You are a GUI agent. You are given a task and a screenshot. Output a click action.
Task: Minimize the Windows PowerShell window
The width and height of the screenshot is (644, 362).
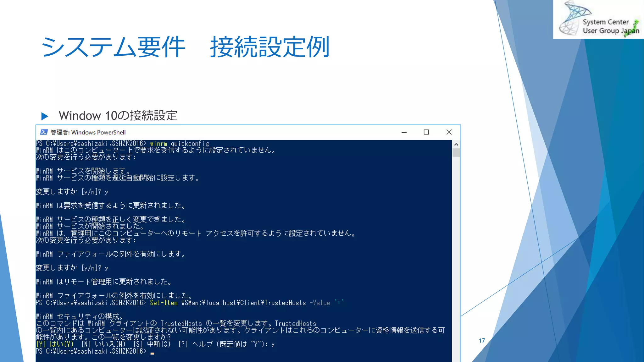tap(404, 132)
